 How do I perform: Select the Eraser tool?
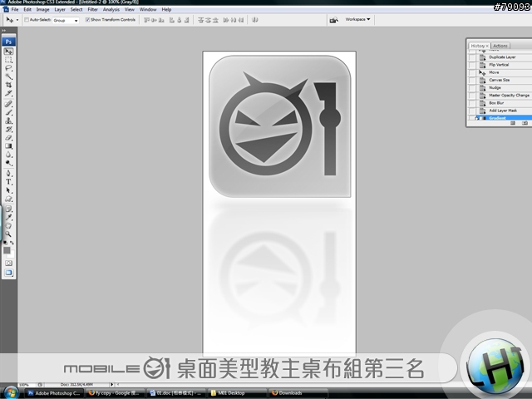(8, 138)
